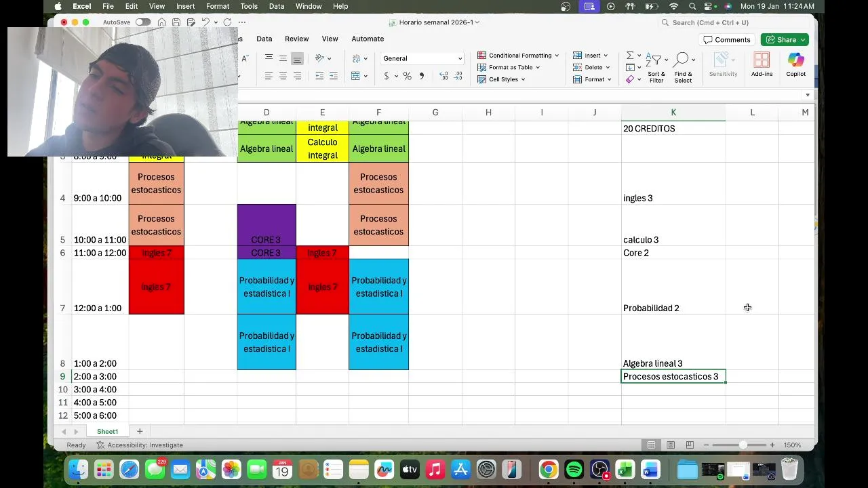Screen dimensions: 868x488
Task: Click the green Share button
Action: 785,39
